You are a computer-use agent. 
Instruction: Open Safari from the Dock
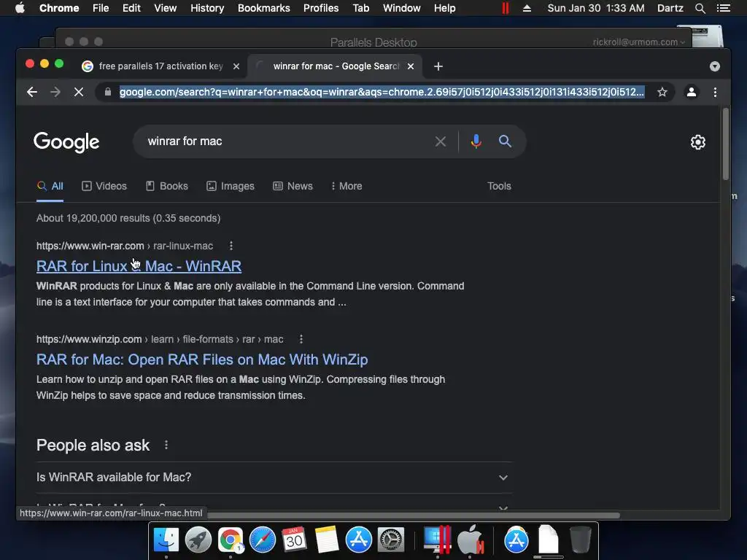point(263,540)
